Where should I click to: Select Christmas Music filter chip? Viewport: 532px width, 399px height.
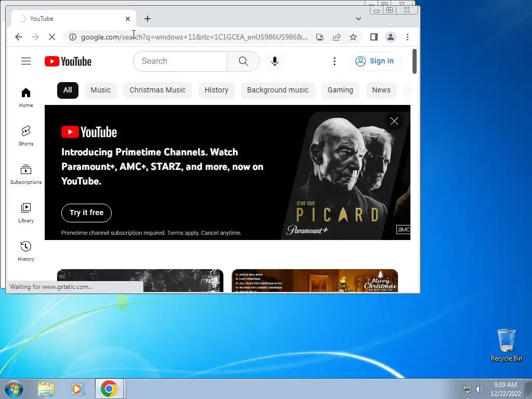coord(157,90)
